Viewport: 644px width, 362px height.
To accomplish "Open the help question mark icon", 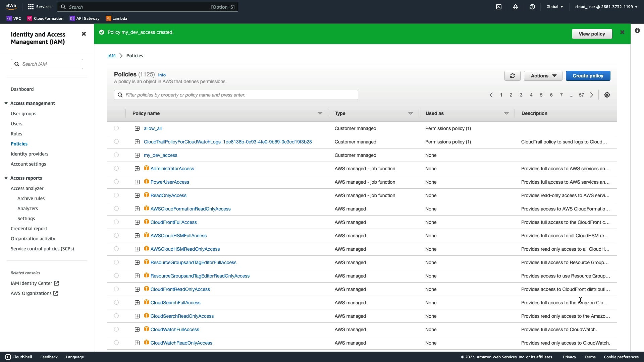I will (x=532, y=7).
